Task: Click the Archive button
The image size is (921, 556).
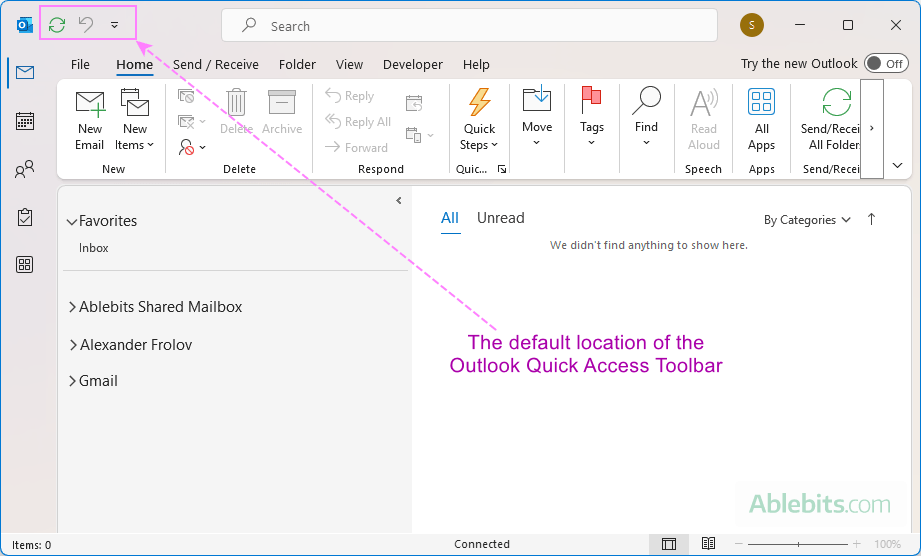Action: 282,112
